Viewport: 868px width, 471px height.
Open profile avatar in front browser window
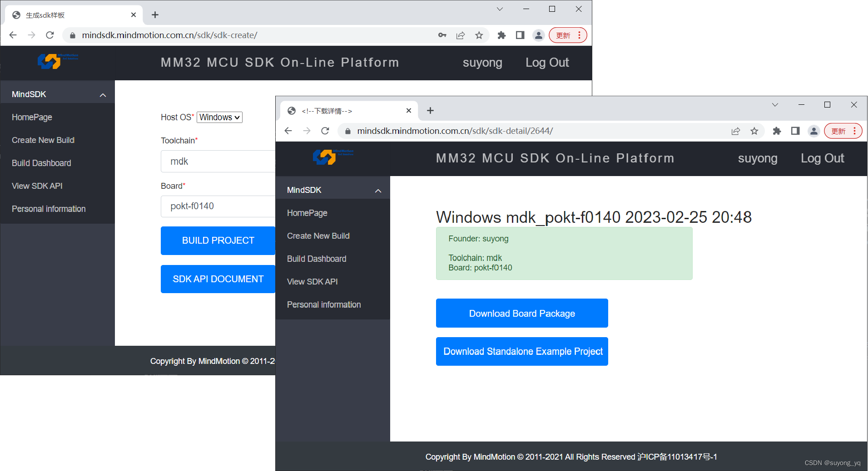pos(814,131)
